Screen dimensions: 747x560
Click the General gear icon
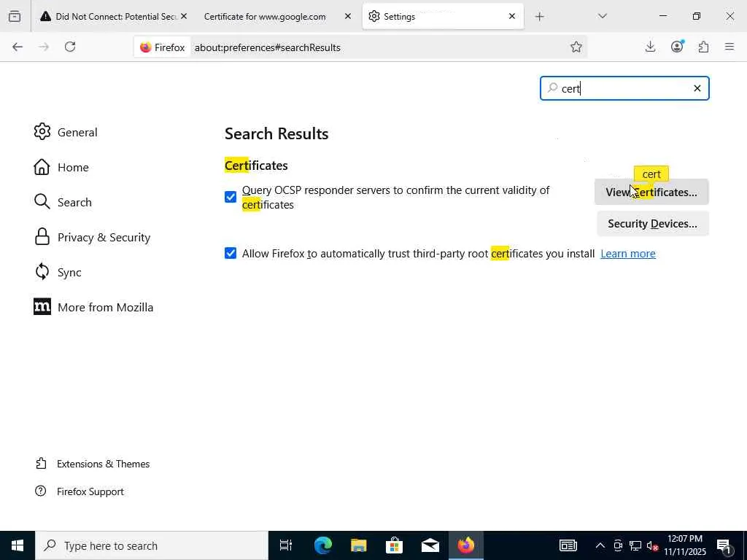(x=42, y=131)
